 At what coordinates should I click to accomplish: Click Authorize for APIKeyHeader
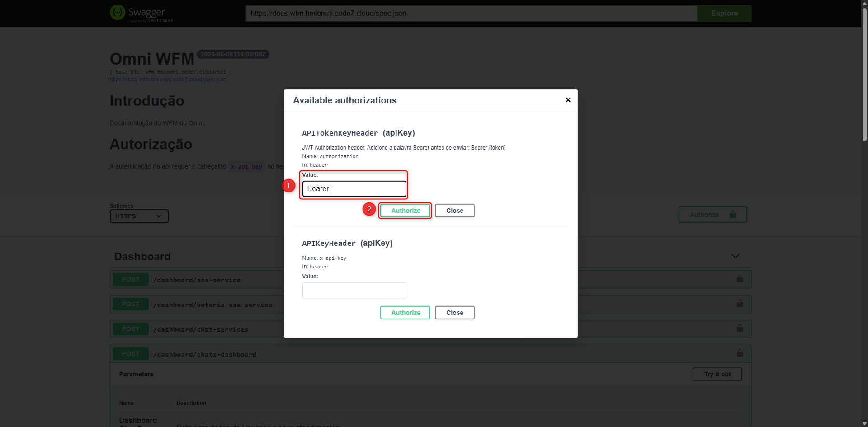(405, 313)
